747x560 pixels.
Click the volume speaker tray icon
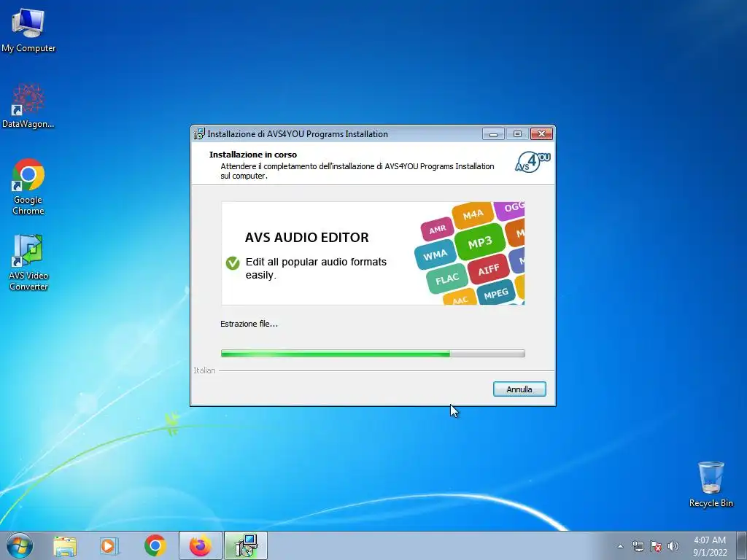[x=673, y=546]
